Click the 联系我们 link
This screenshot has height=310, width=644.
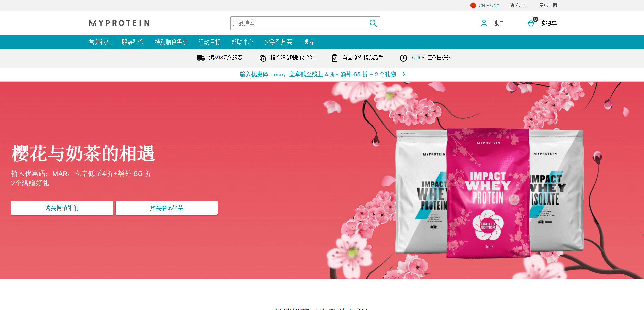pyautogui.click(x=519, y=5)
